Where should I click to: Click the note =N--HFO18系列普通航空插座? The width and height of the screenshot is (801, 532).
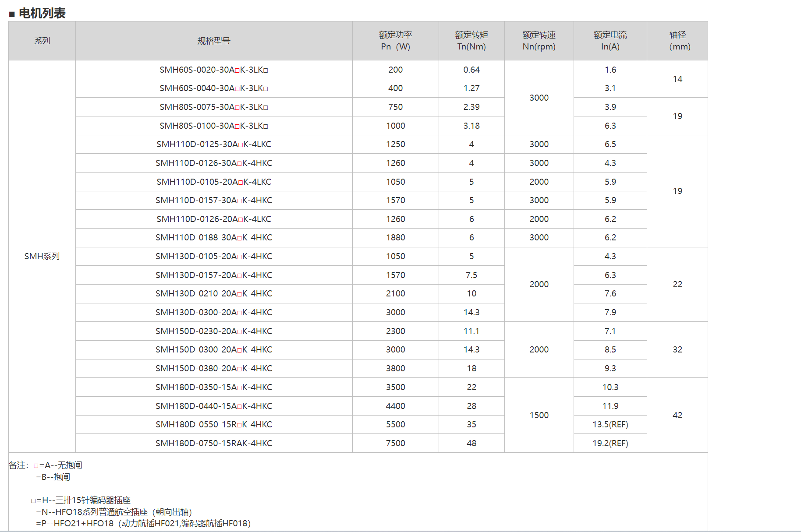point(114,512)
